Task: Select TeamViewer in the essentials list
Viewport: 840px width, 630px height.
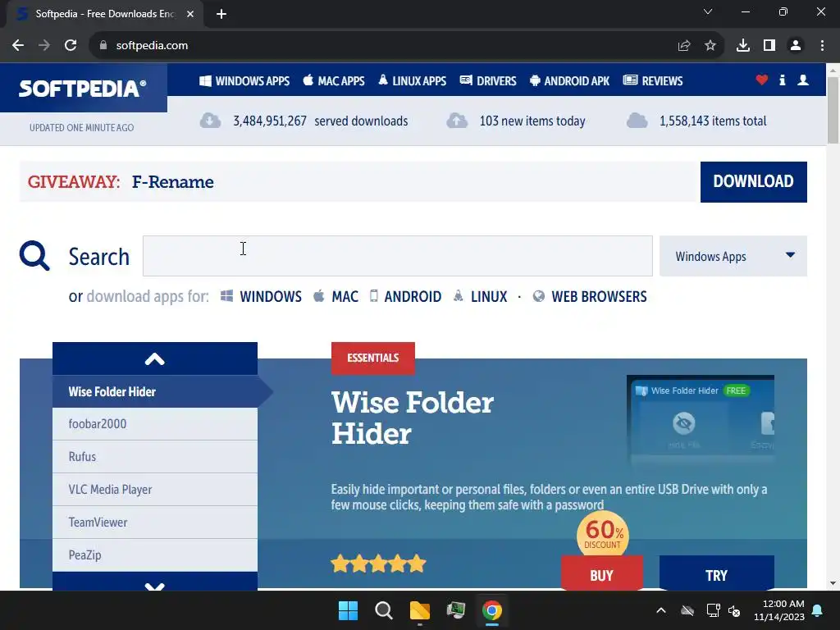Action: coord(155,523)
